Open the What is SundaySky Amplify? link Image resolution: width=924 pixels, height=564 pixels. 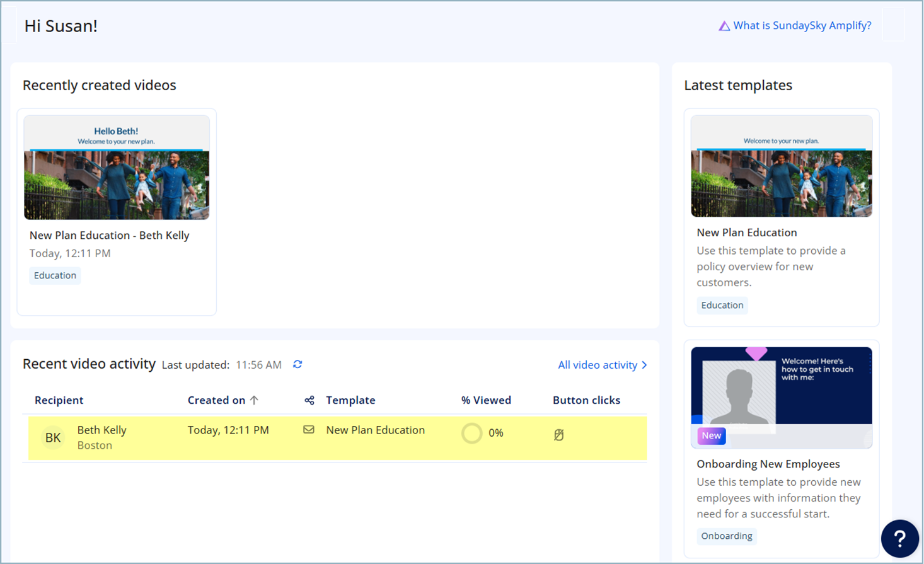[802, 25]
